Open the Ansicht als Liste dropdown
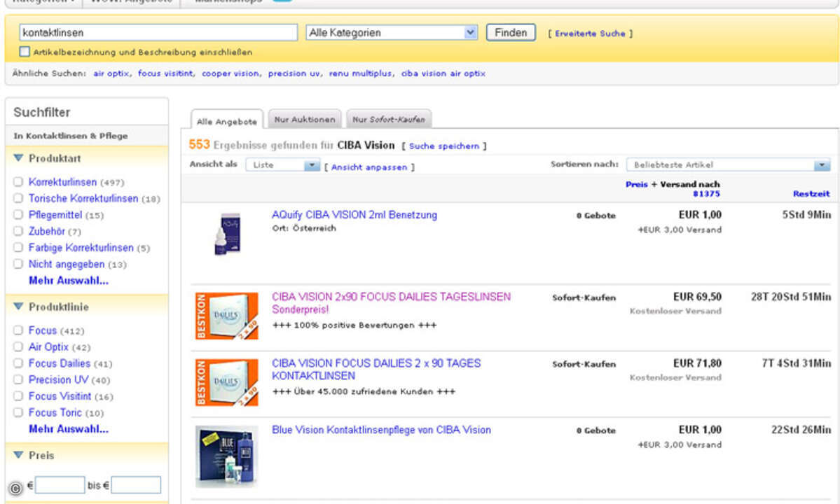This screenshot has height=504, width=840. 283,164
